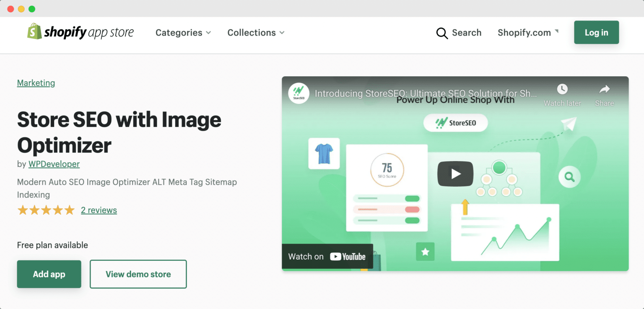Click the magnifier icon inside the video thumbnail
The height and width of the screenshot is (309, 644).
click(x=569, y=177)
